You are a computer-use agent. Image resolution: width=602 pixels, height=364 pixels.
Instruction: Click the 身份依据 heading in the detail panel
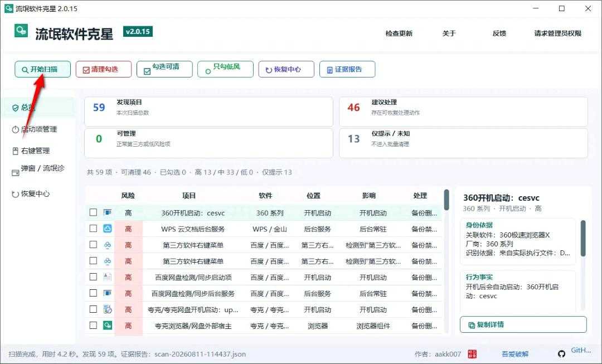tap(479, 225)
